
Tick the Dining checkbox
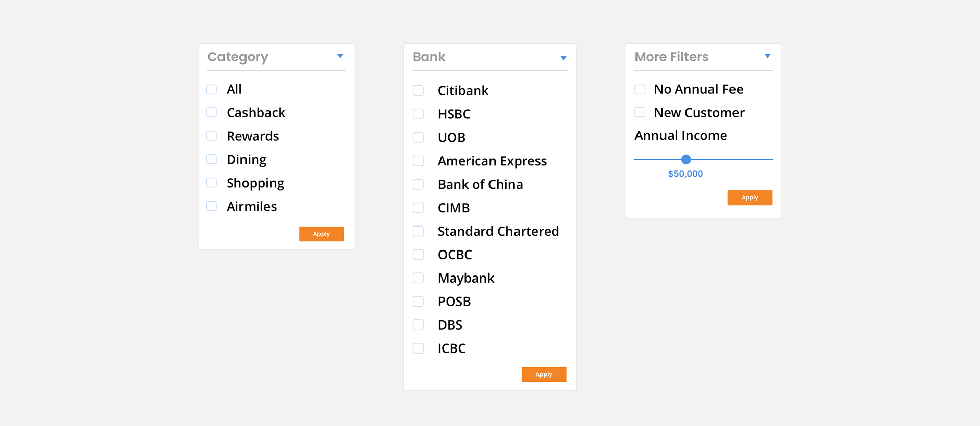211,159
